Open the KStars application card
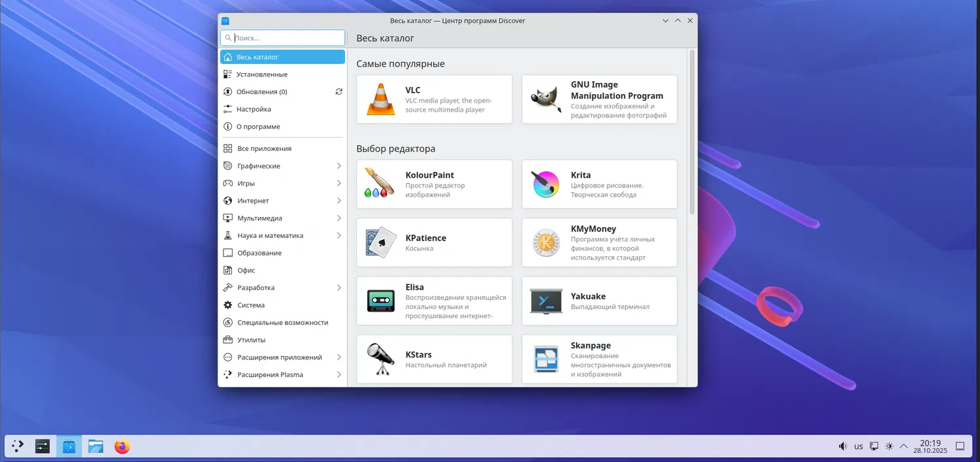980x462 pixels. (434, 359)
